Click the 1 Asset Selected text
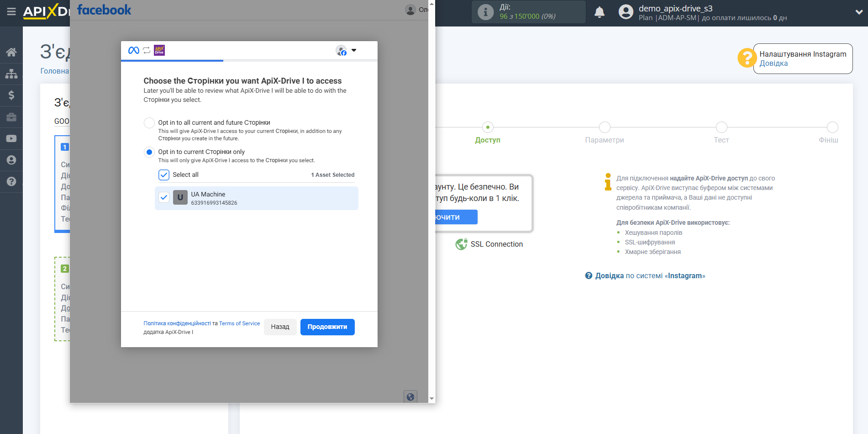Image resolution: width=868 pixels, height=434 pixels. pyautogui.click(x=333, y=175)
